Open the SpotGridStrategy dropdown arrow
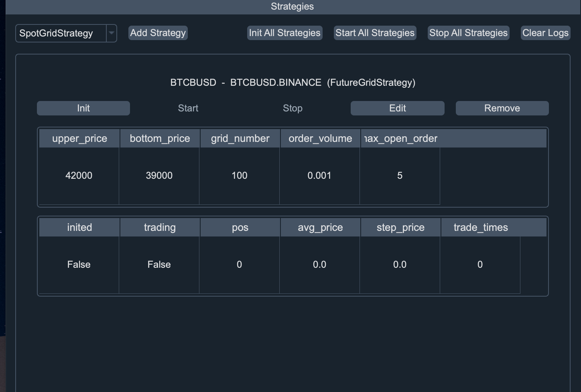This screenshot has height=392, width=581. pos(112,33)
